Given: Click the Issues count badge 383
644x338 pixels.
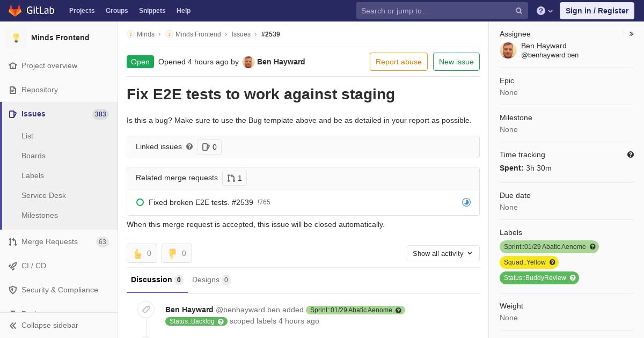Looking at the screenshot, I should [x=100, y=114].
